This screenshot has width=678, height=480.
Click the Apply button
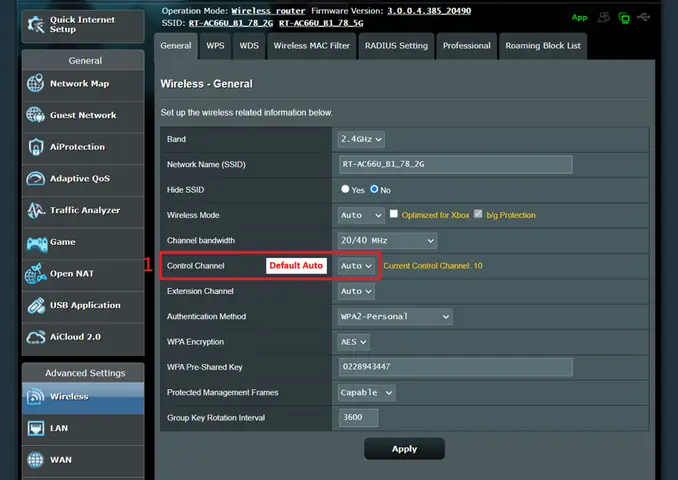404,449
